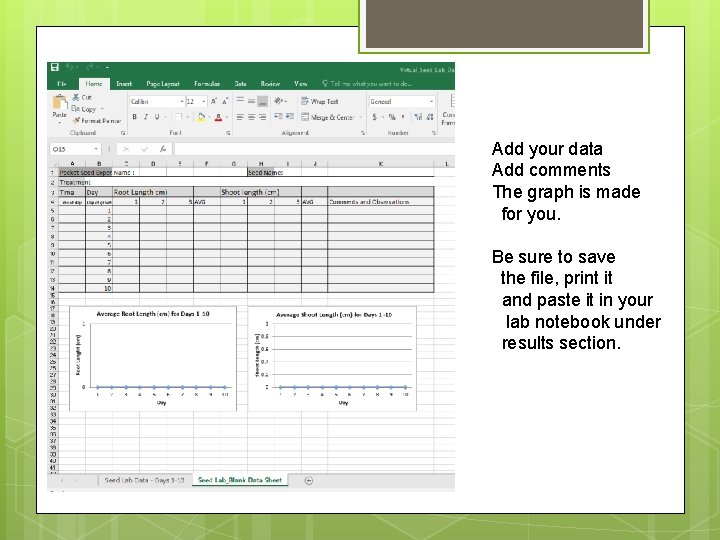
Task: Decrease cell indent
Action: click(278, 117)
